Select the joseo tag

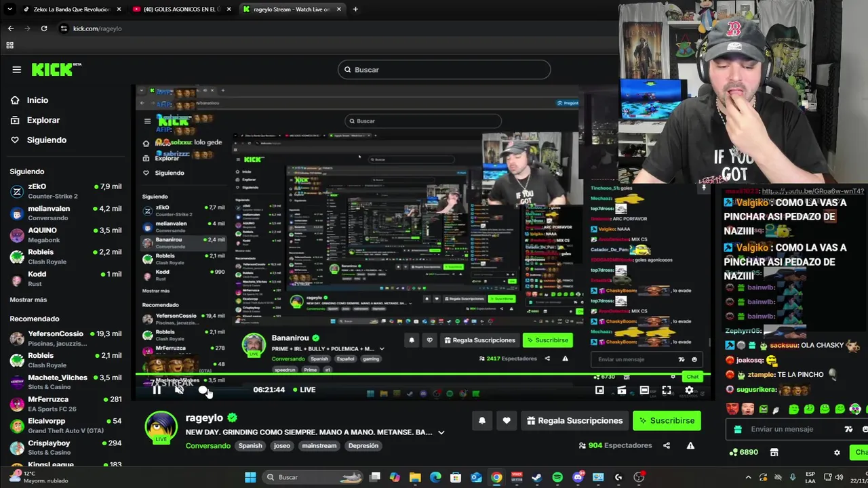(x=281, y=446)
